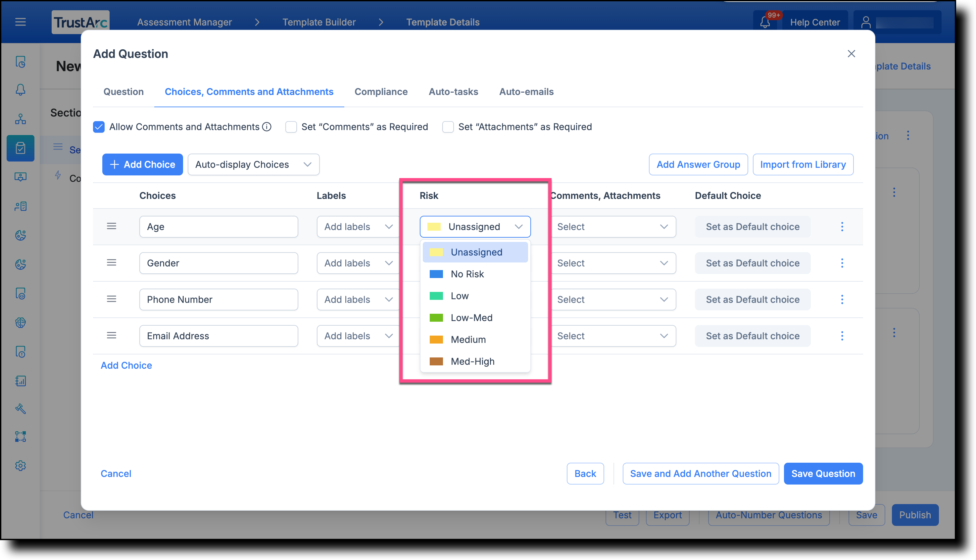This screenshot has width=976, height=560.
Task: Click Save and Add Another Question
Action: coord(701,474)
